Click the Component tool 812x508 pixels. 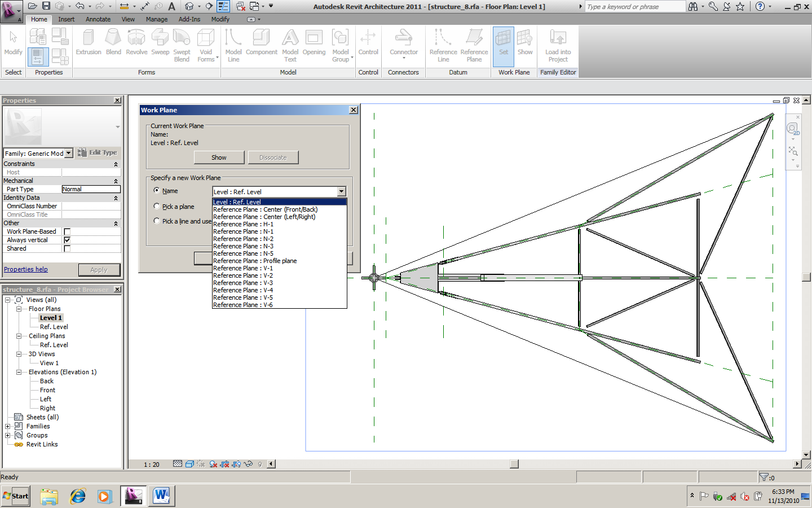[x=261, y=42]
